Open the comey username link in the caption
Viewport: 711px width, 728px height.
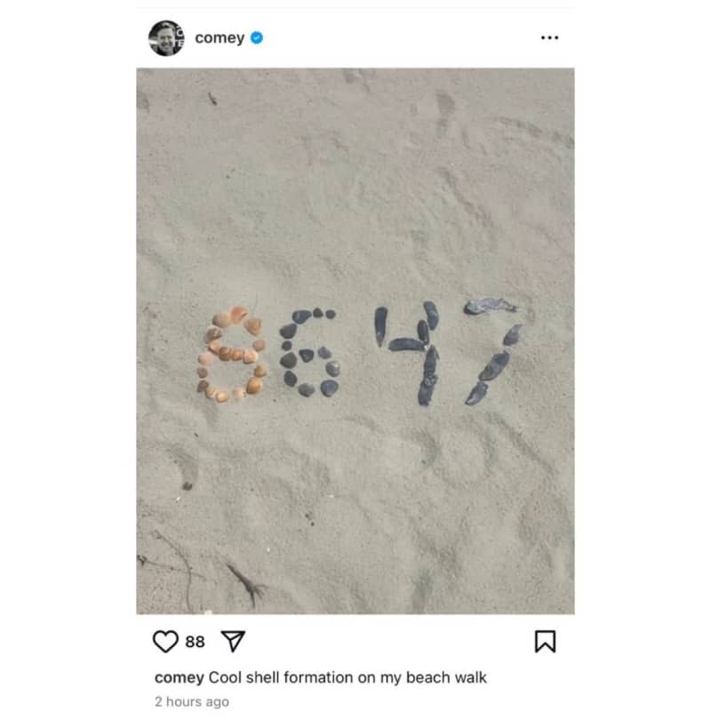tap(180, 677)
